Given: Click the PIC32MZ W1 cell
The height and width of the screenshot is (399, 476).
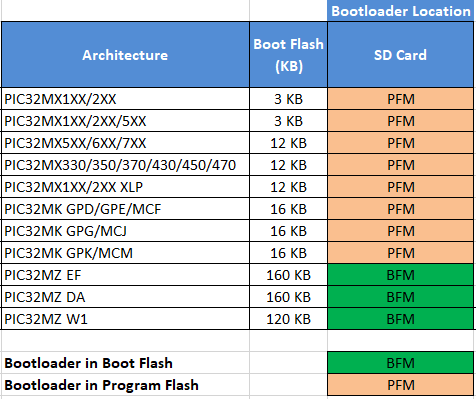Looking at the screenshot, I should pos(125,319).
